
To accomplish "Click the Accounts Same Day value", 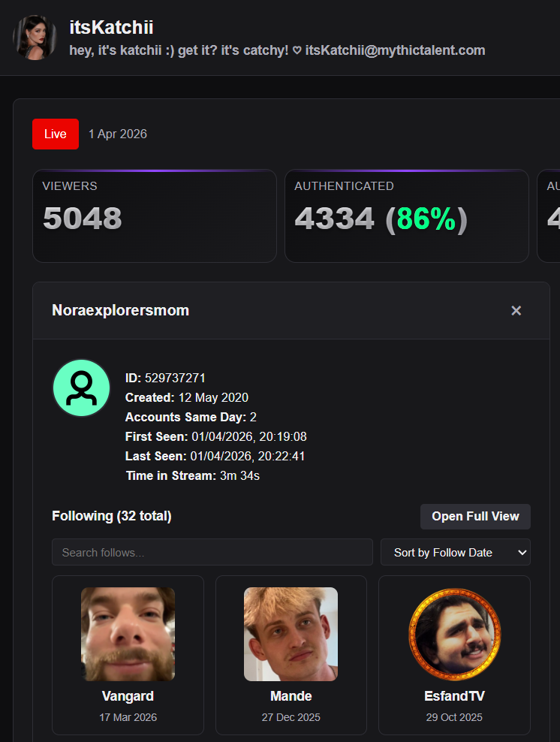I will pos(253,417).
